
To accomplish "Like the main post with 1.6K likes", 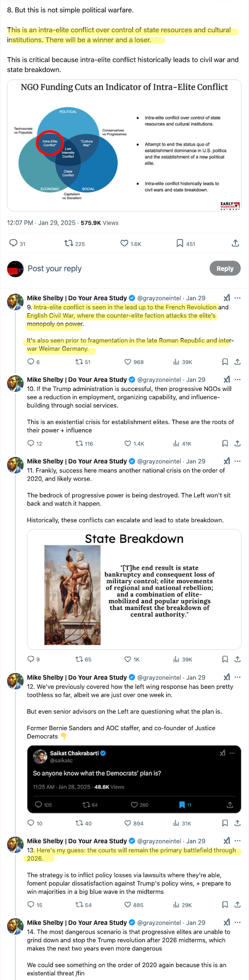I will point(124,244).
